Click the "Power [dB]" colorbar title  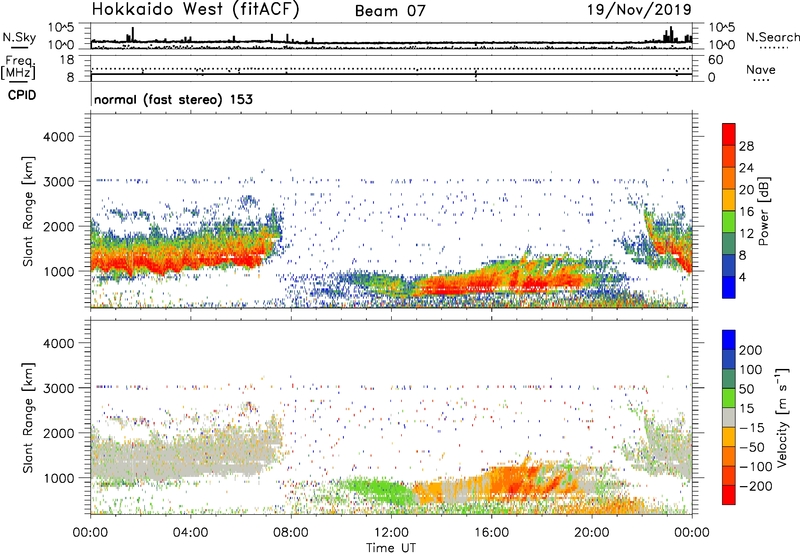763,211
